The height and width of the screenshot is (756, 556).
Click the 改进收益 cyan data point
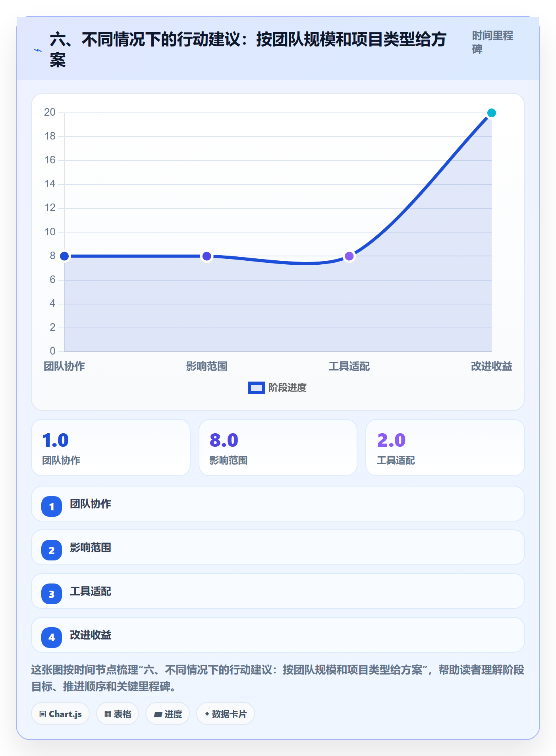(x=491, y=113)
